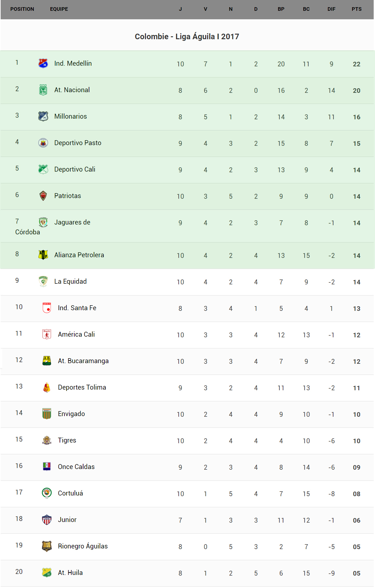The image size is (375, 588).
Task: Open the Jaguares de Córdoba team link
Action: click(x=72, y=223)
